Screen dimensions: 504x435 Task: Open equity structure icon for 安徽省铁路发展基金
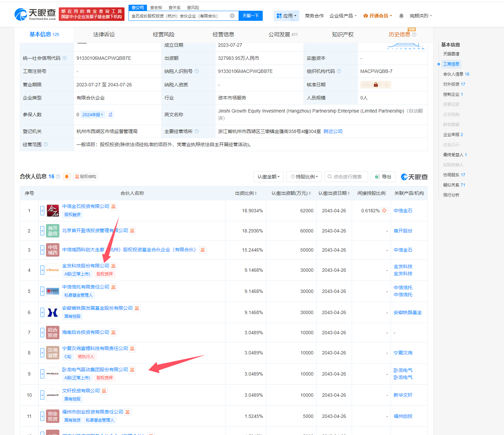coord(137,308)
